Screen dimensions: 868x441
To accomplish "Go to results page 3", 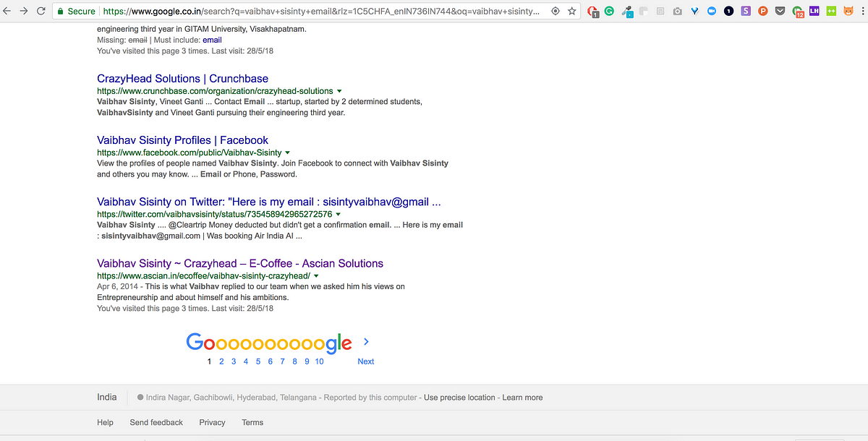I will click(x=234, y=361).
